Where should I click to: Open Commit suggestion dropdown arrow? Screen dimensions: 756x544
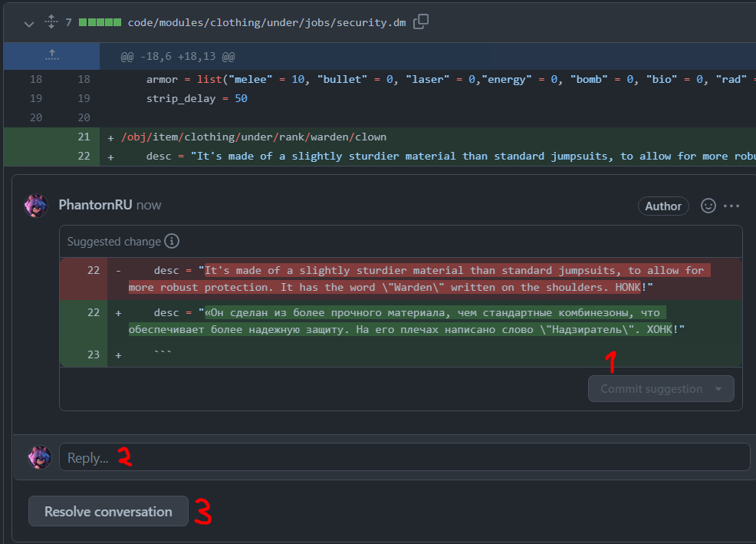[718, 389]
